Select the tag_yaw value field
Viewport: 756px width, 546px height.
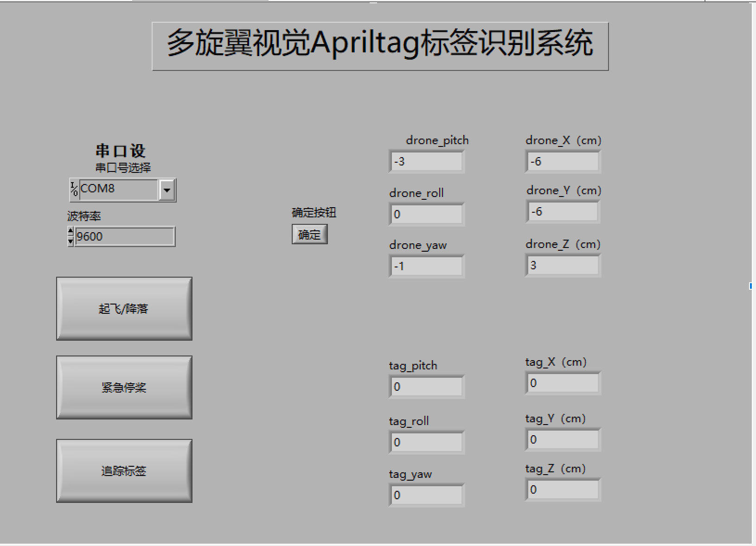(x=426, y=495)
